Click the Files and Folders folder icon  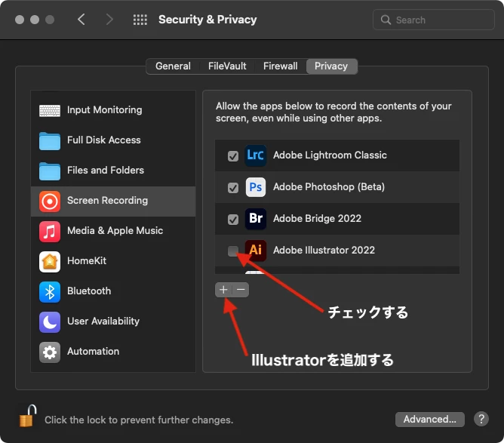pyautogui.click(x=50, y=171)
